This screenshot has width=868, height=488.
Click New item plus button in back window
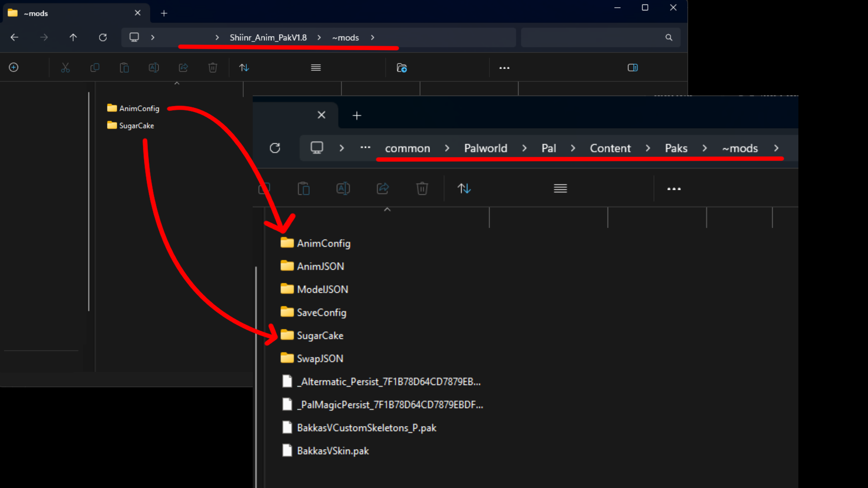pos(14,67)
